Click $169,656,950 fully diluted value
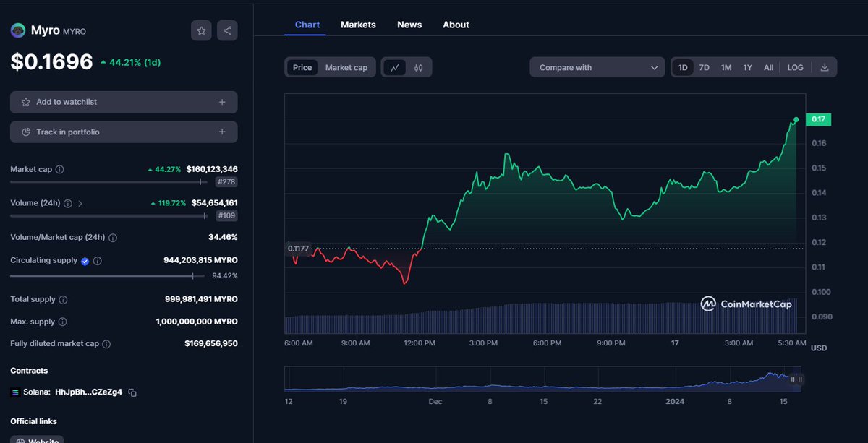This screenshot has height=443, width=868. pyautogui.click(x=211, y=344)
